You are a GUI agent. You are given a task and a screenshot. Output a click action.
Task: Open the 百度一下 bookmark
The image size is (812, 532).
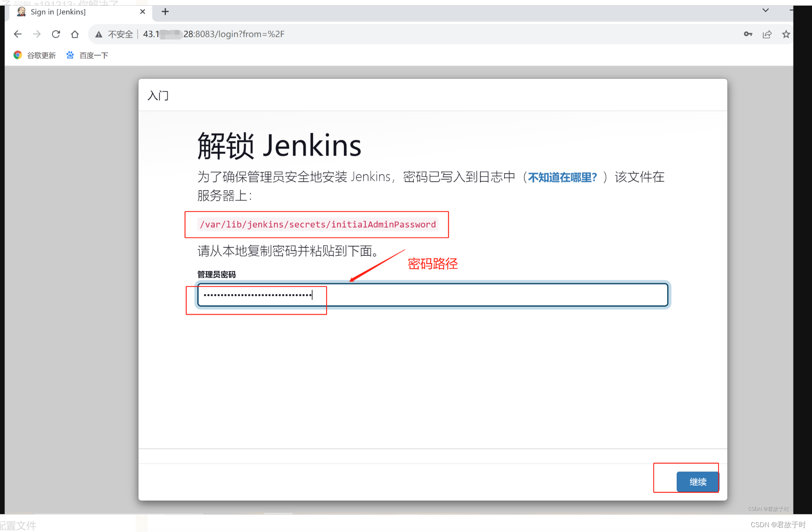[x=87, y=55]
